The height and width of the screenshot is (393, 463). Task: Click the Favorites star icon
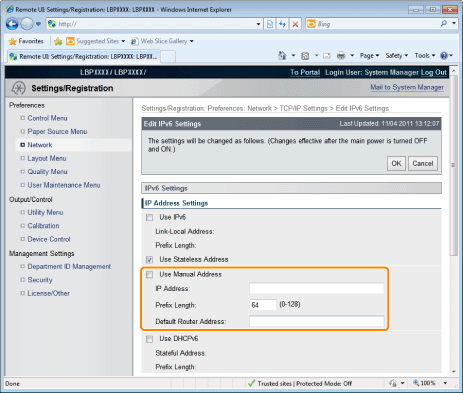click(13, 41)
